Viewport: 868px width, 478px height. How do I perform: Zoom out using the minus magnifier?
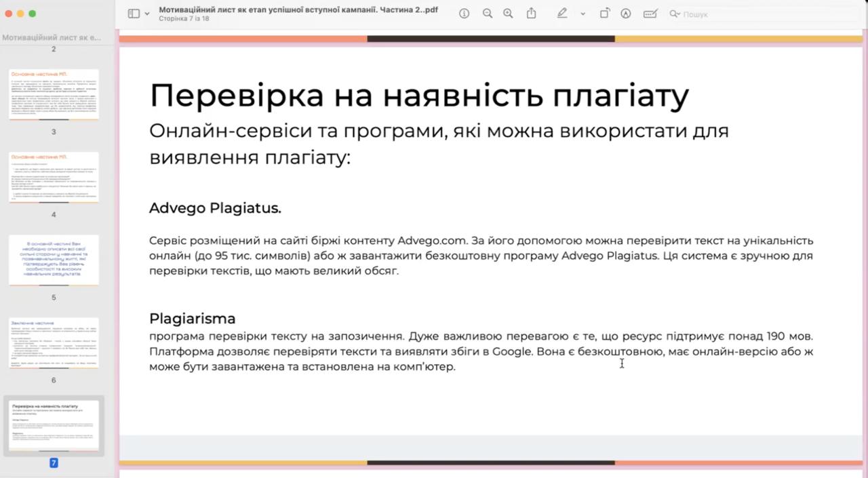(x=487, y=14)
